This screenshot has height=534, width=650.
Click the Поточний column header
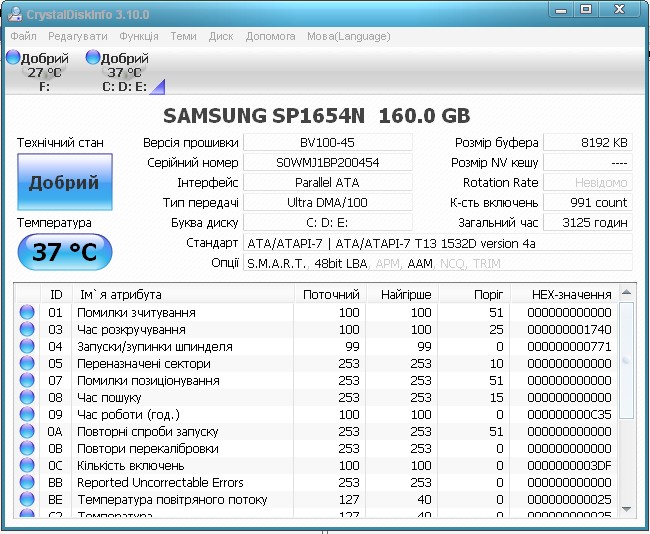(330, 294)
